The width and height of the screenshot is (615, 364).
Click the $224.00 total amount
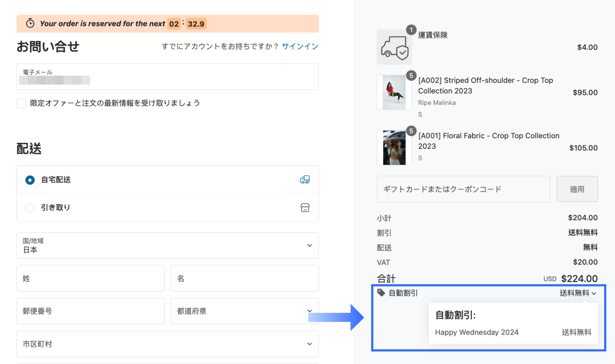[x=579, y=279]
